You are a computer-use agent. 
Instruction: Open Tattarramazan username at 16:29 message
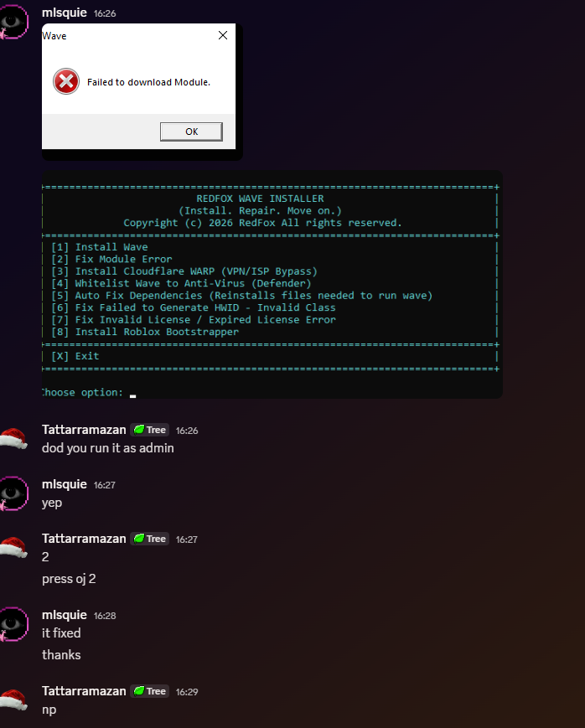click(84, 691)
